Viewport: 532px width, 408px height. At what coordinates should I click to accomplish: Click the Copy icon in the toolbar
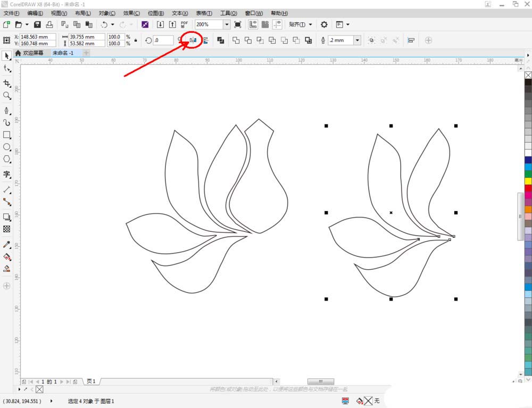click(x=77, y=24)
